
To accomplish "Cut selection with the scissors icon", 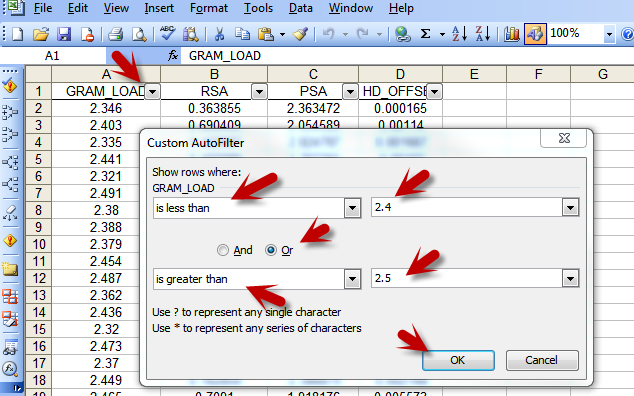I will [x=219, y=34].
